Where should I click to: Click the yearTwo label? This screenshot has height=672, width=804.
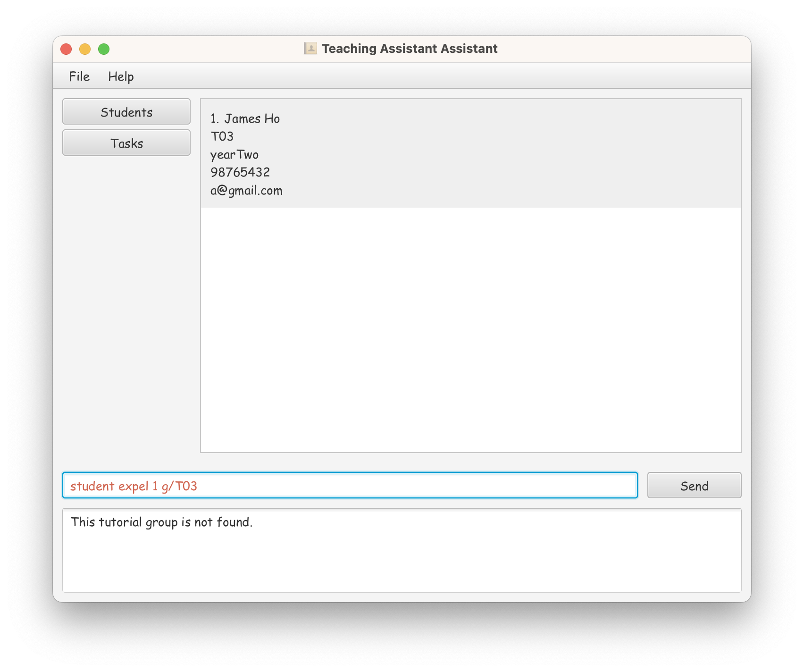click(x=234, y=155)
